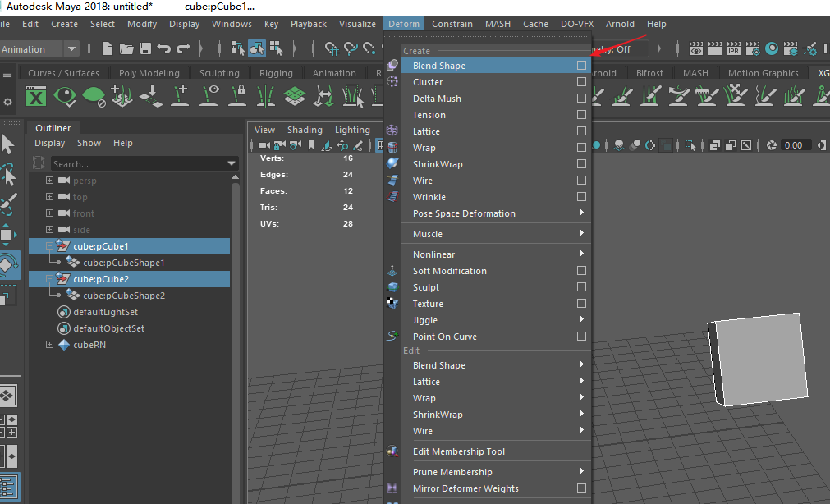The image size is (830, 504).
Task: Select cube:pCubeShape2 in the Outliner
Action: (x=124, y=296)
